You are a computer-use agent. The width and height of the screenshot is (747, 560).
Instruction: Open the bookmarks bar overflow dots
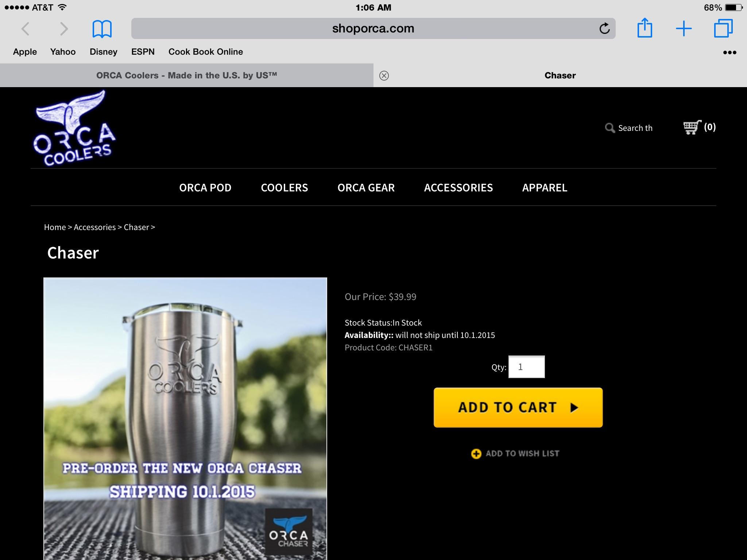click(729, 52)
